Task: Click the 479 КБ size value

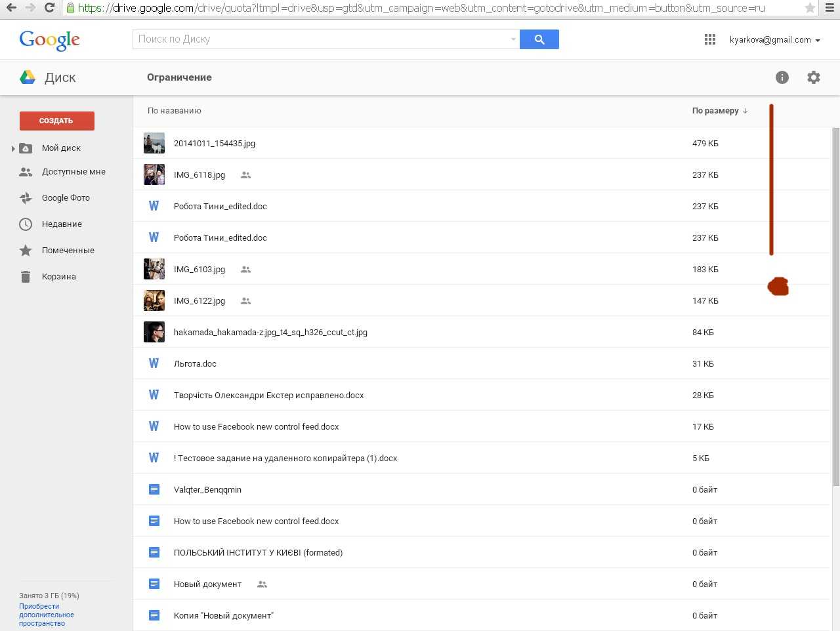Action: tap(705, 144)
